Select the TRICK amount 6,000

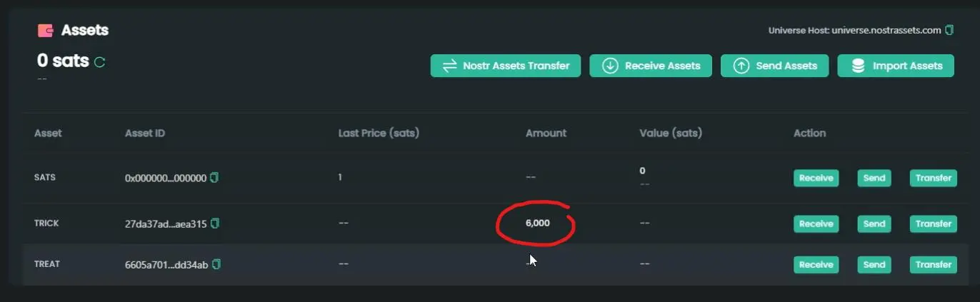coord(538,223)
